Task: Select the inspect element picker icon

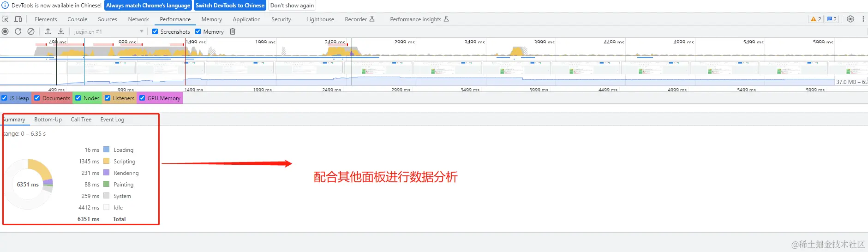Action: 6,19
